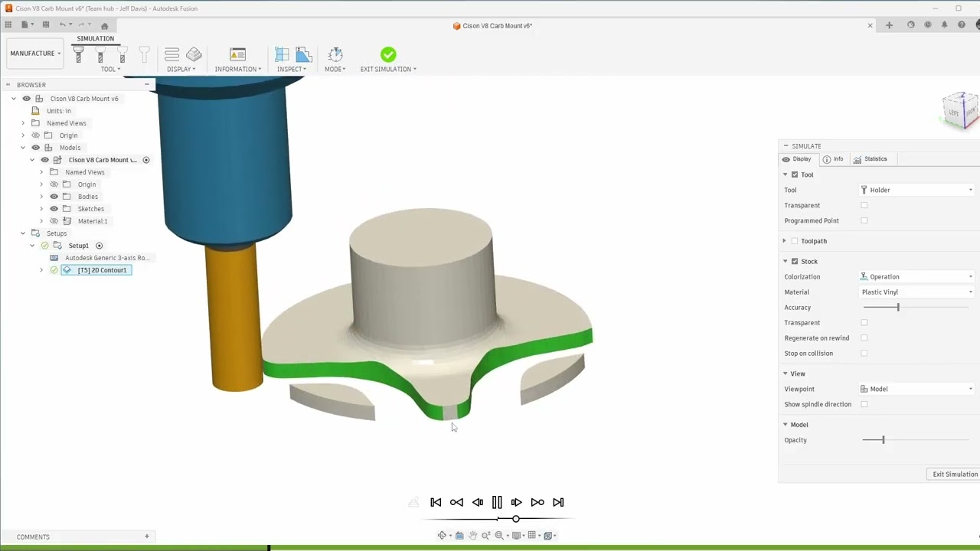The image size is (980, 551).
Task: Switch to the Statistics tab
Action: pyautogui.click(x=870, y=159)
